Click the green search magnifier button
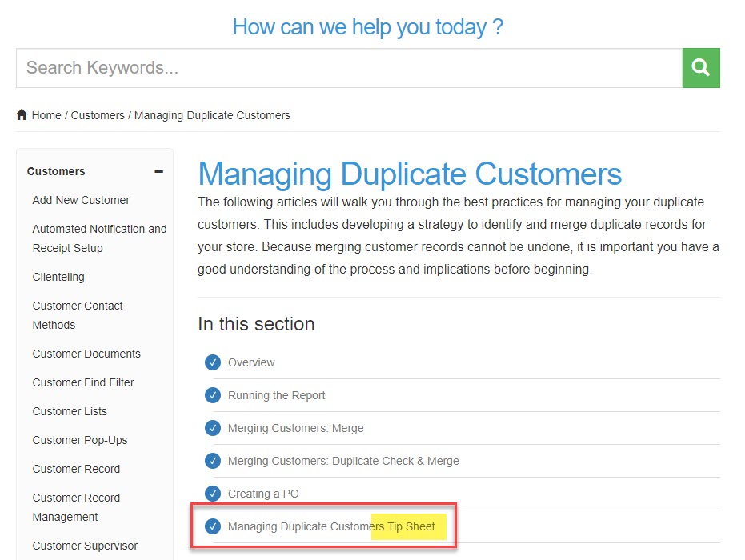745x560 pixels. pyautogui.click(x=700, y=68)
